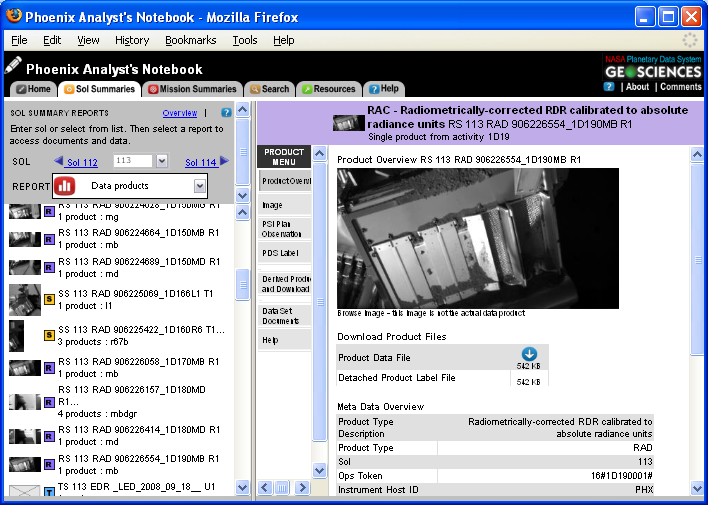Click scroll up arrow of product menu

click(319, 154)
